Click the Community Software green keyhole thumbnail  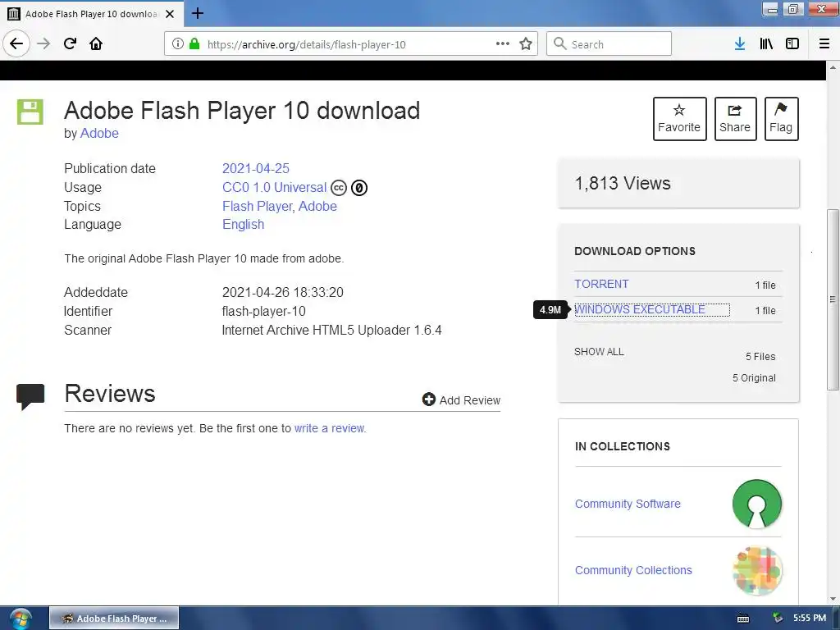point(756,504)
